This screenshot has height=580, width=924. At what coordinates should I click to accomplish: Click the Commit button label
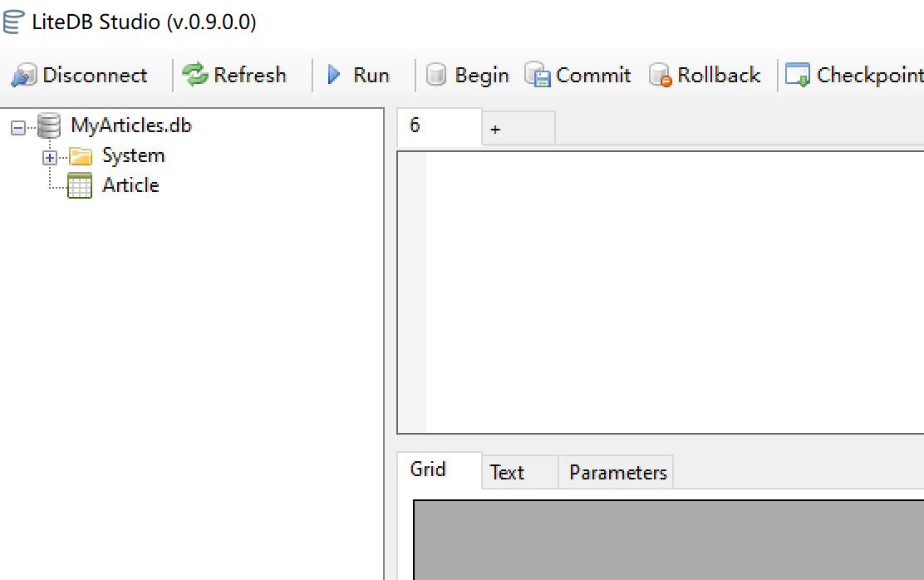(x=592, y=76)
